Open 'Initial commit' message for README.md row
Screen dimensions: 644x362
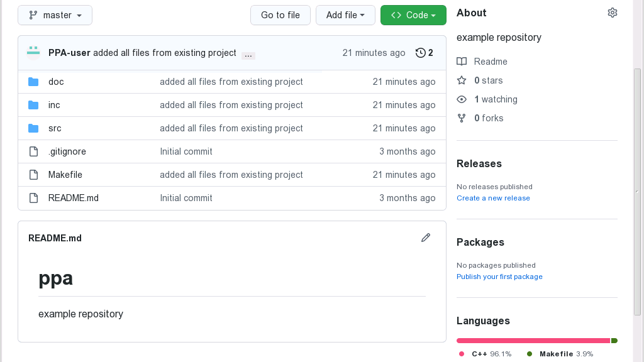pyautogui.click(x=186, y=198)
